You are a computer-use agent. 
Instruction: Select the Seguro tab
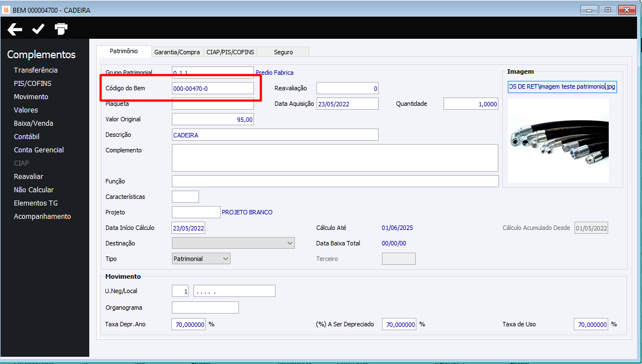point(283,52)
